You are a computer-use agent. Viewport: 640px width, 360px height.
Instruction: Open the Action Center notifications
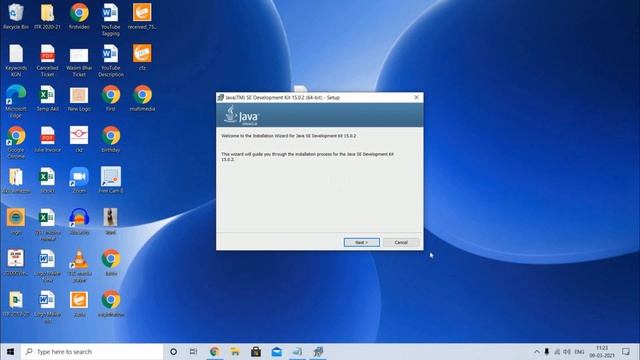pyautogui.click(x=626, y=351)
